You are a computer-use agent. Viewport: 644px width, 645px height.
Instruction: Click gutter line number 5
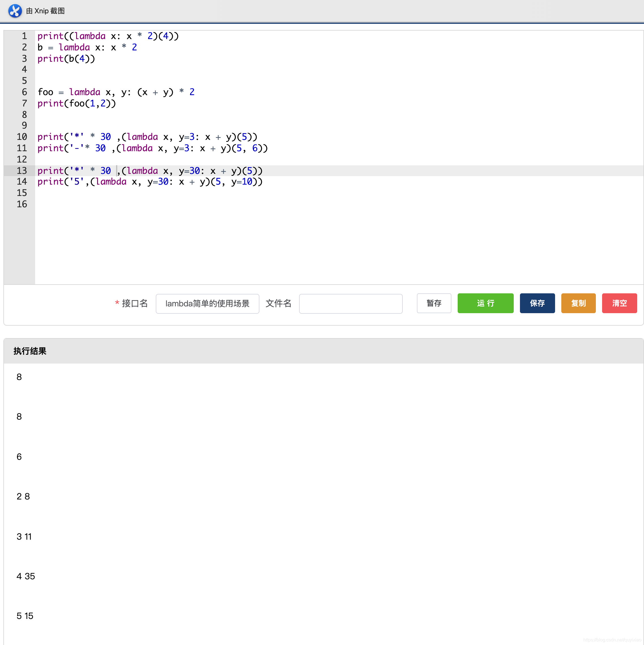pos(24,81)
